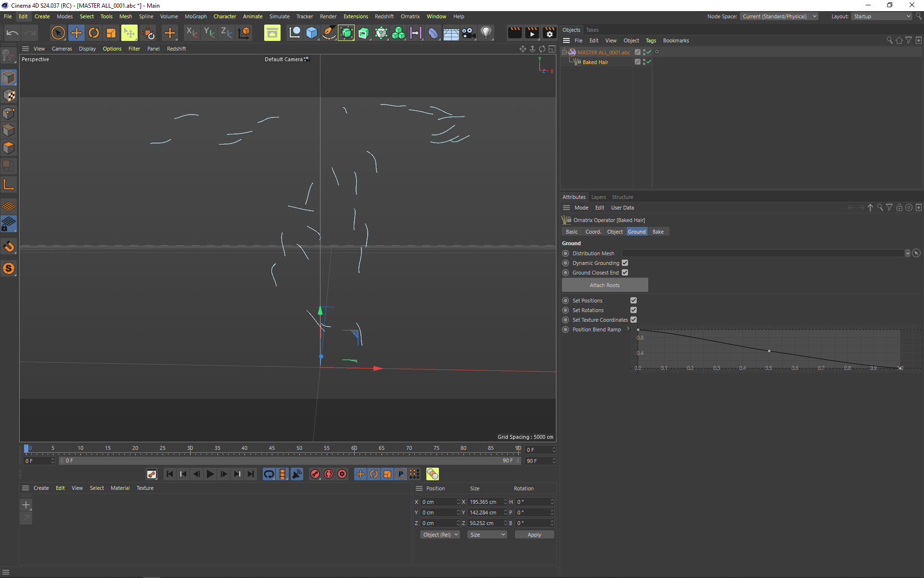The image size is (924, 578).
Task: Open the Object (Rel) coordinate dropdown
Action: 440,535
